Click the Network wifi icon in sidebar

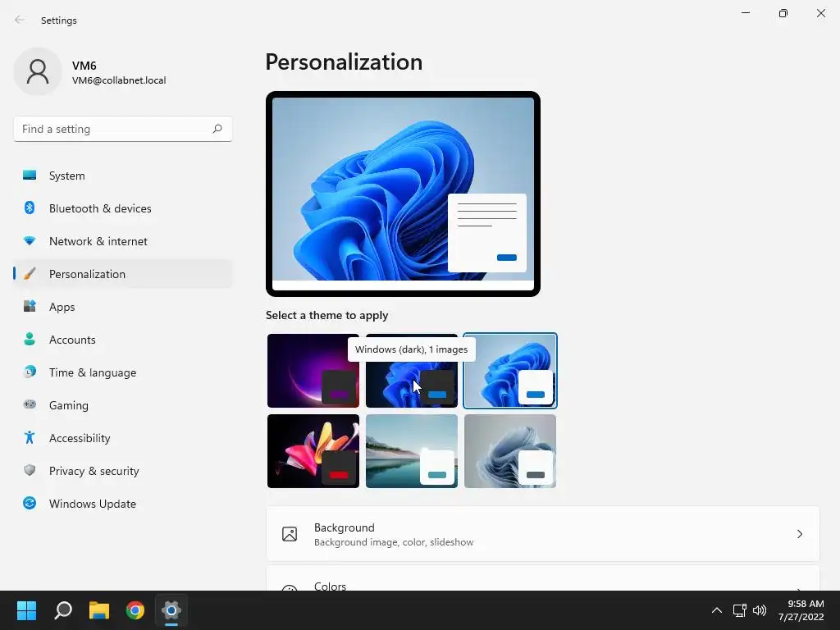coord(30,241)
